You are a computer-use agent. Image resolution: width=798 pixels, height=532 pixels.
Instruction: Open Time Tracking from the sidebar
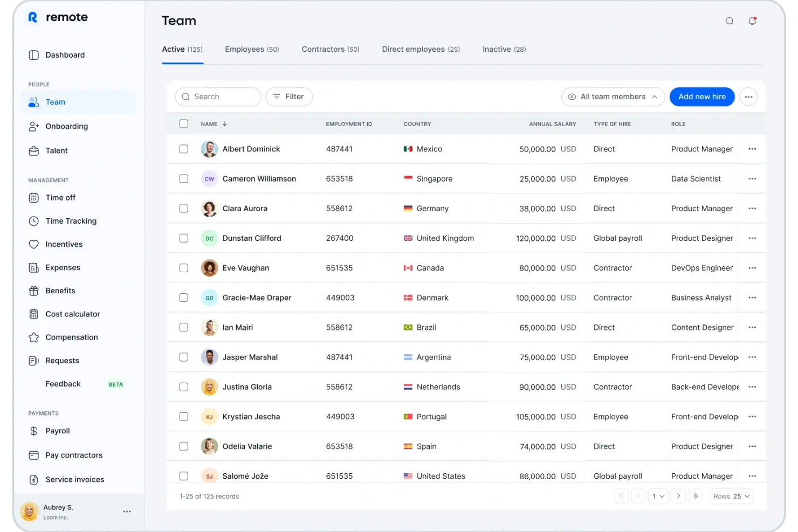(70, 220)
